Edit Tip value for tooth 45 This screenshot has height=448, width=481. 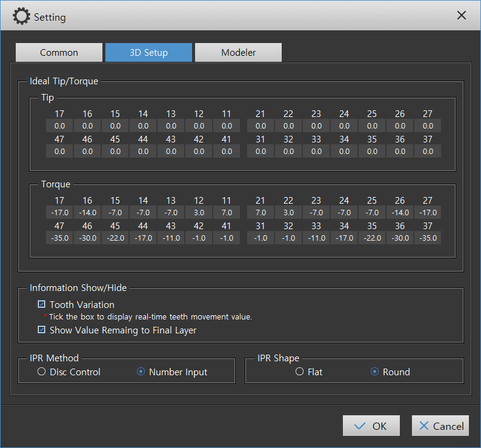(115, 151)
